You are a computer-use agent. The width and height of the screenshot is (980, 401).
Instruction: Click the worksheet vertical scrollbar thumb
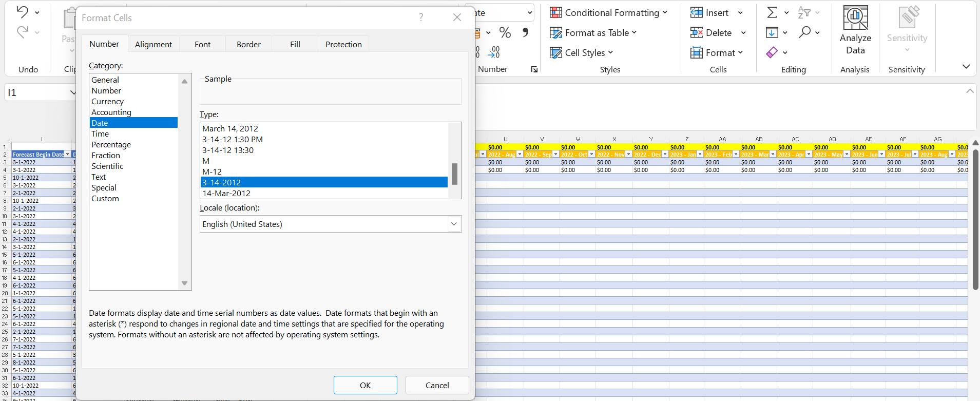[975, 220]
